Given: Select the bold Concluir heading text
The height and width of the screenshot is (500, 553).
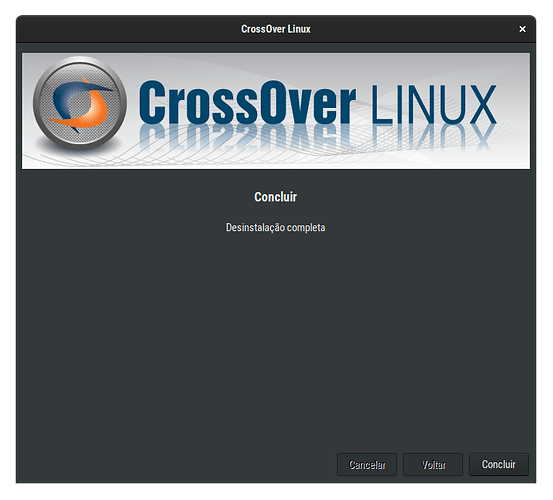Looking at the screenshot, I should (x=275, y=197).
